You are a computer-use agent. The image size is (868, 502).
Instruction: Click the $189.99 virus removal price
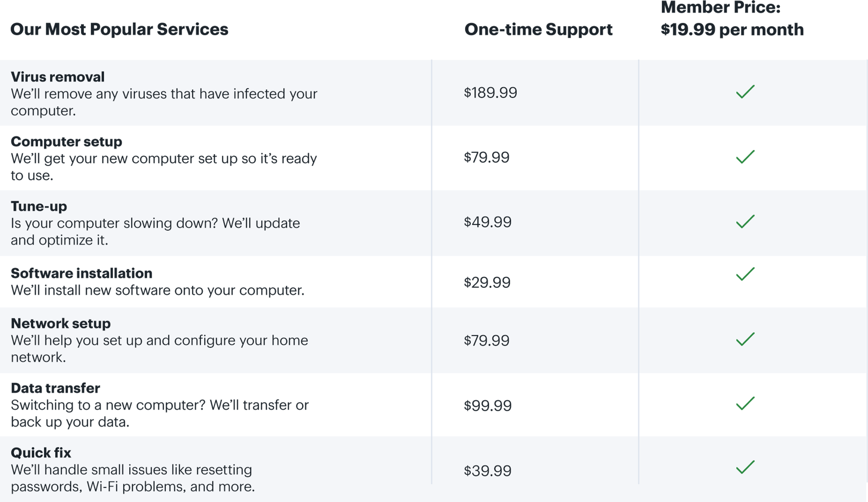pos(490,93)
